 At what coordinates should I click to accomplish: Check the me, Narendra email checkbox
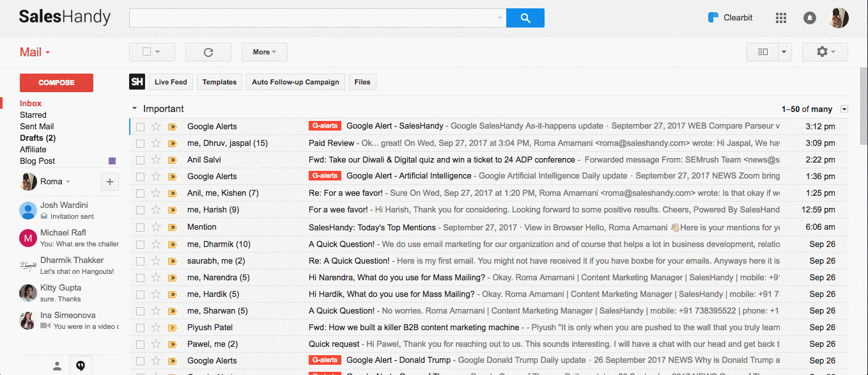coord(140,278)
